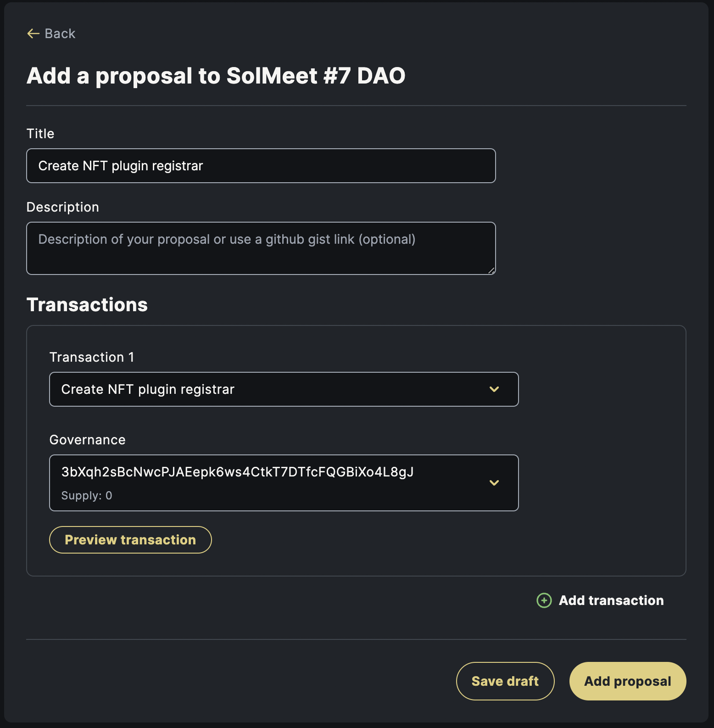This screenshot has width=714, height=728.
Task: Click the green plus circle icon
Action: pos(544,600)
